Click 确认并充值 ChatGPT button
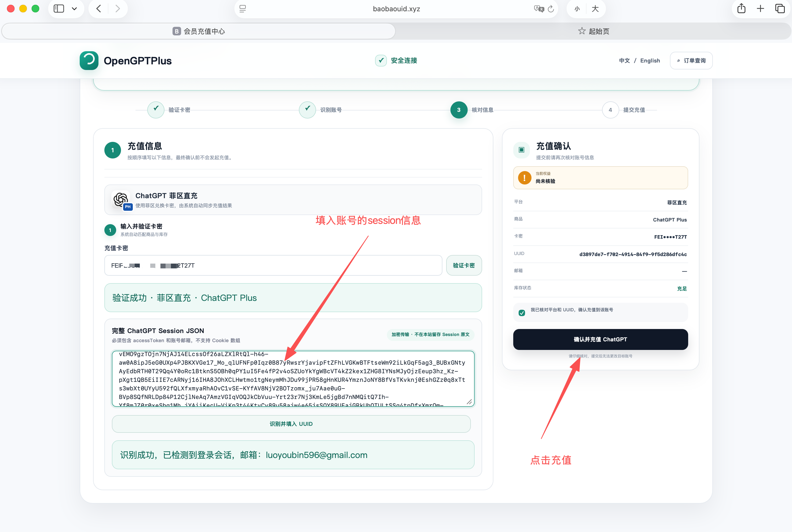 coord(600,339)
